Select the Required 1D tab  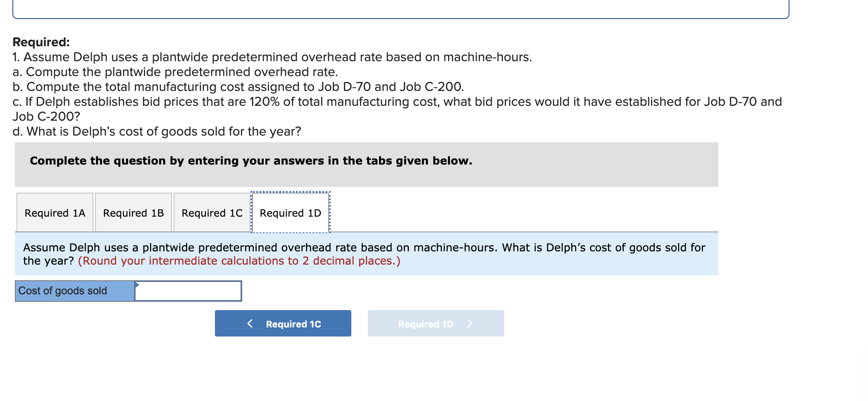(290, 212)
